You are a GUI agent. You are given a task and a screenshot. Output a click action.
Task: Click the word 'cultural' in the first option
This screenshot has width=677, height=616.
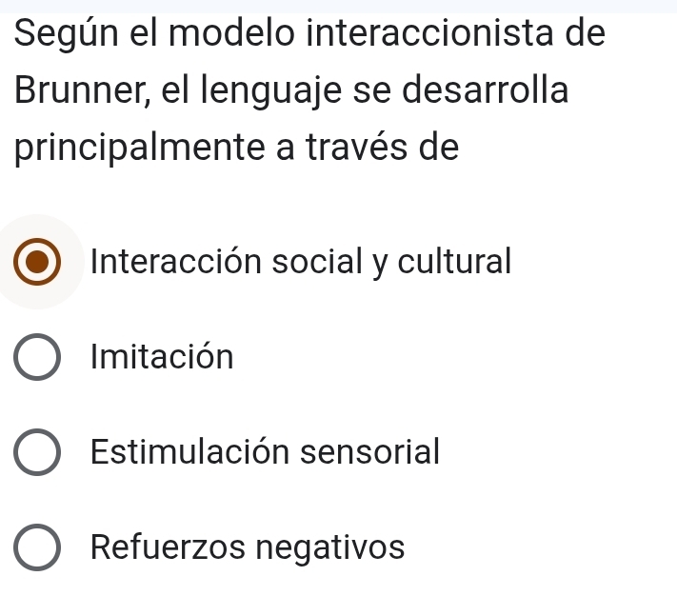[457, 260]
